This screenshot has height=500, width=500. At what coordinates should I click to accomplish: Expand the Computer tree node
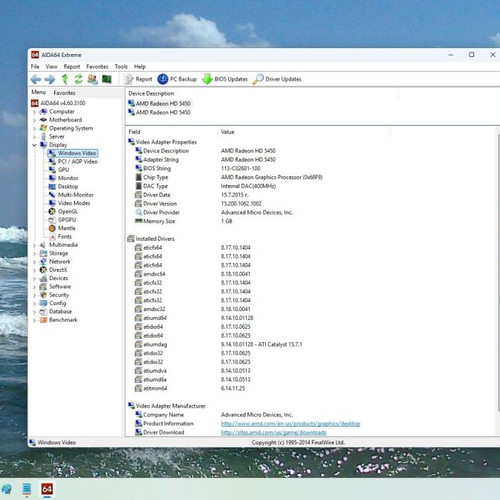[x=34, y=112]
